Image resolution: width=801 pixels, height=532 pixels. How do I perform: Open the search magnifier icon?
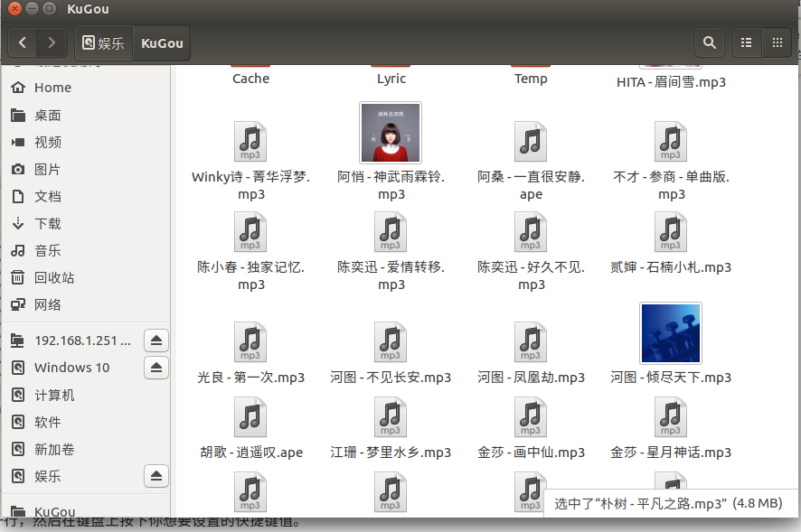click(x=709, y=42)
